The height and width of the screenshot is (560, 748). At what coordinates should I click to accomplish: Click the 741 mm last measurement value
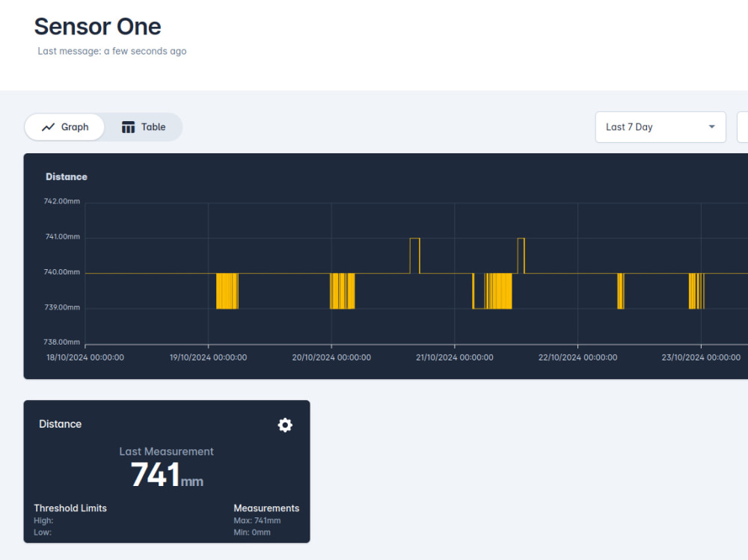[167, 475]
